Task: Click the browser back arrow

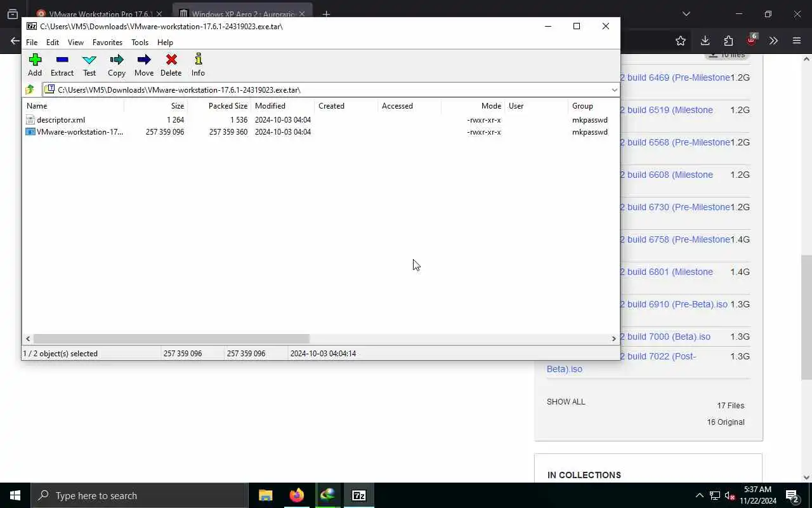Action: point(15,41)
